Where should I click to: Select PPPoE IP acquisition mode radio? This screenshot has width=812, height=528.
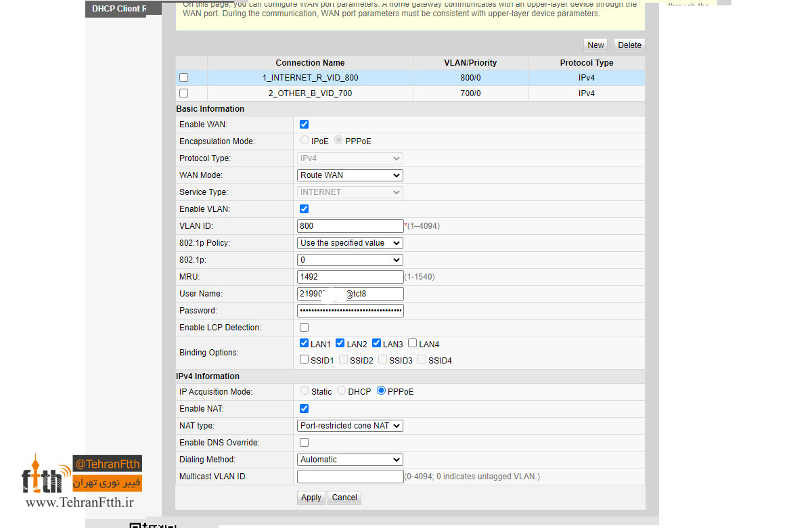pos(382,391)
